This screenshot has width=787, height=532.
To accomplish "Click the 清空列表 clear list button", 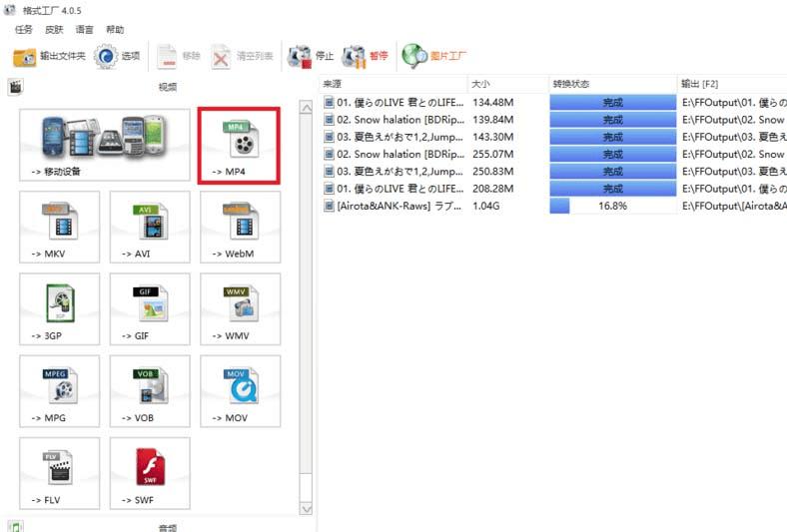I will click(x=243, y=56).
